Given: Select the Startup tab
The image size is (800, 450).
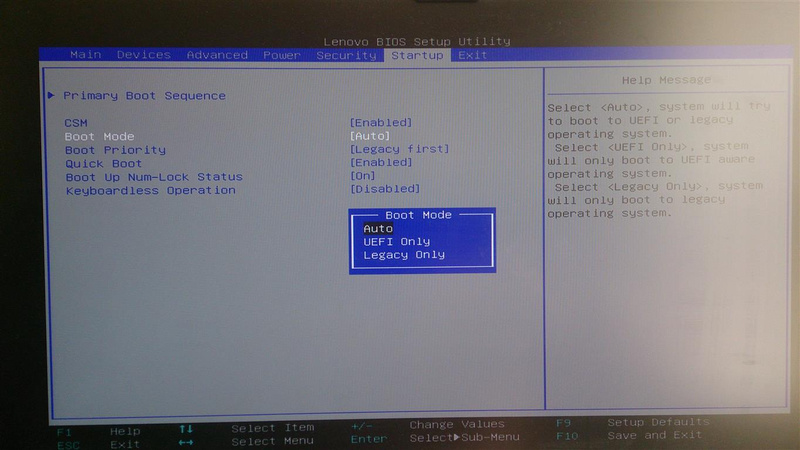Looking at the screenshot, I should [x=417, y=55].
